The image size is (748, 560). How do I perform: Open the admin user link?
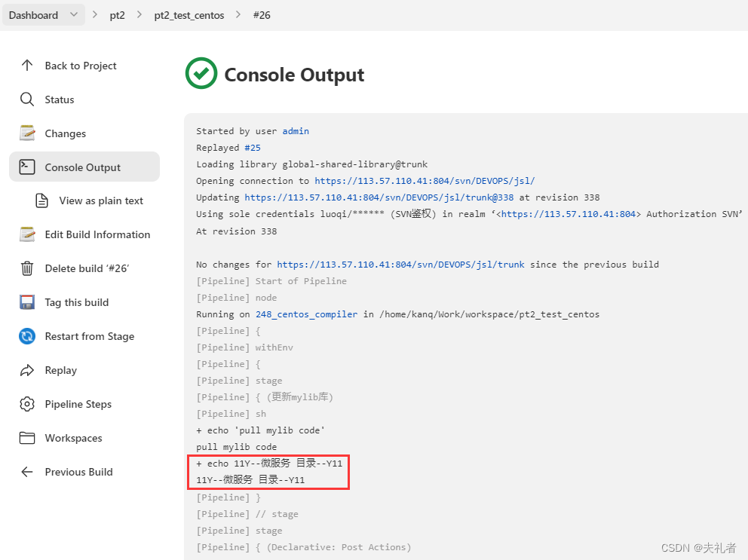click(x=296, y=131)
